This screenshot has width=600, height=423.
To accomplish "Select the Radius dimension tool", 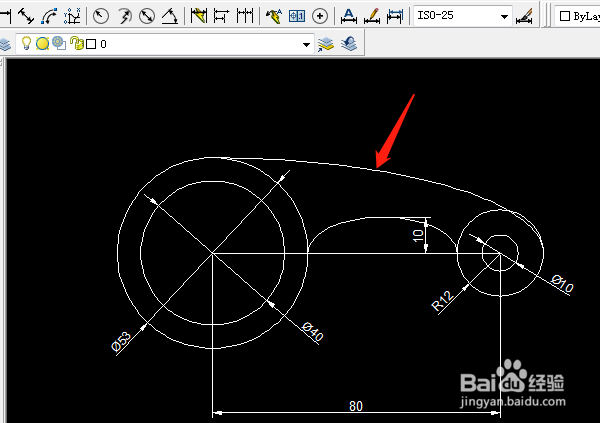I will (101, 16).
